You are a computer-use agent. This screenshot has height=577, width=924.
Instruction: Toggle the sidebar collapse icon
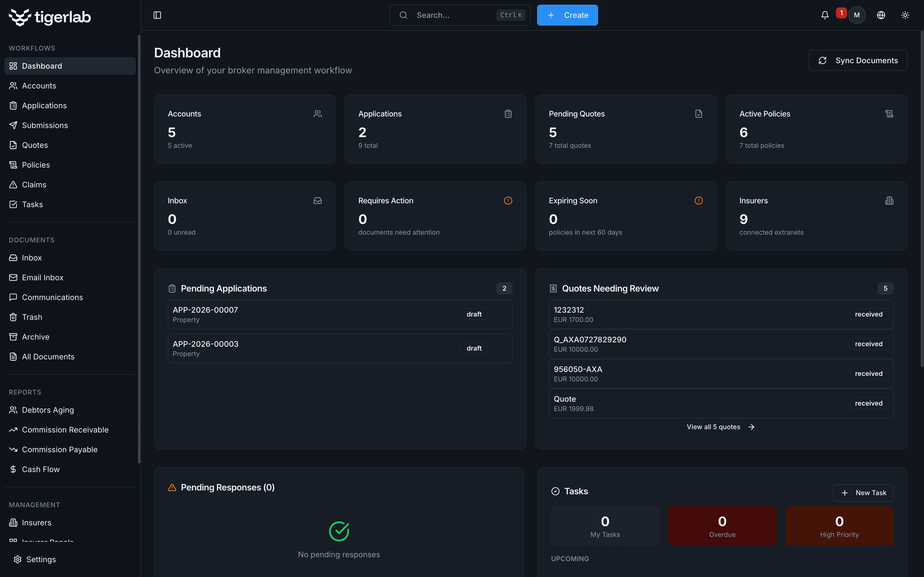157,15
